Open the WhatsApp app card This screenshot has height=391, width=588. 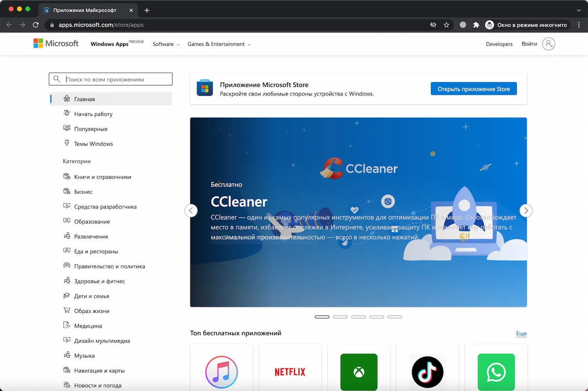(496, 367)
